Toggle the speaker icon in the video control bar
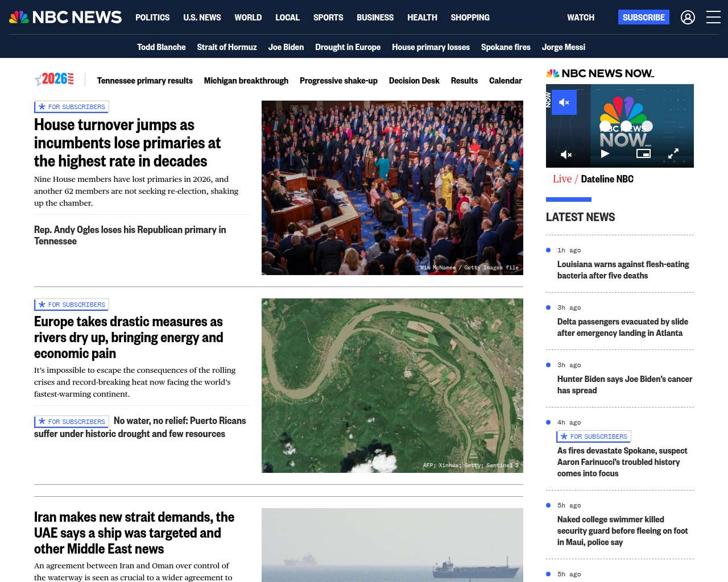 click(x=566, y=154)
